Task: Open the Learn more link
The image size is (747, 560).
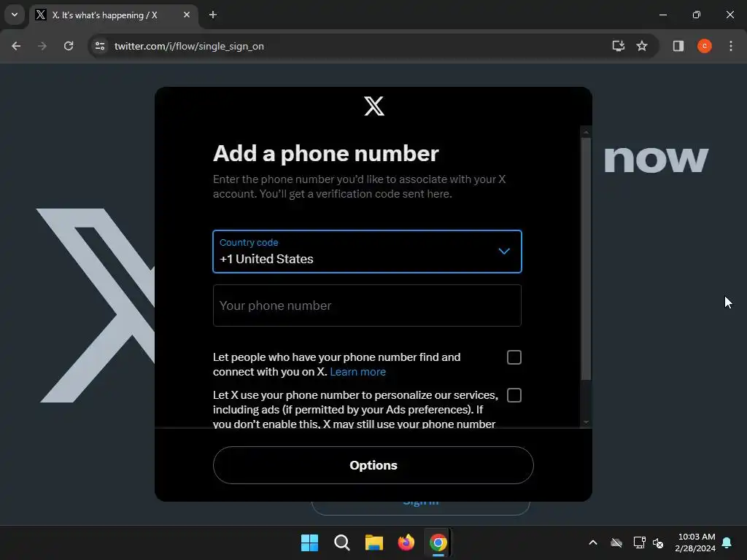Action: point(357,372)
